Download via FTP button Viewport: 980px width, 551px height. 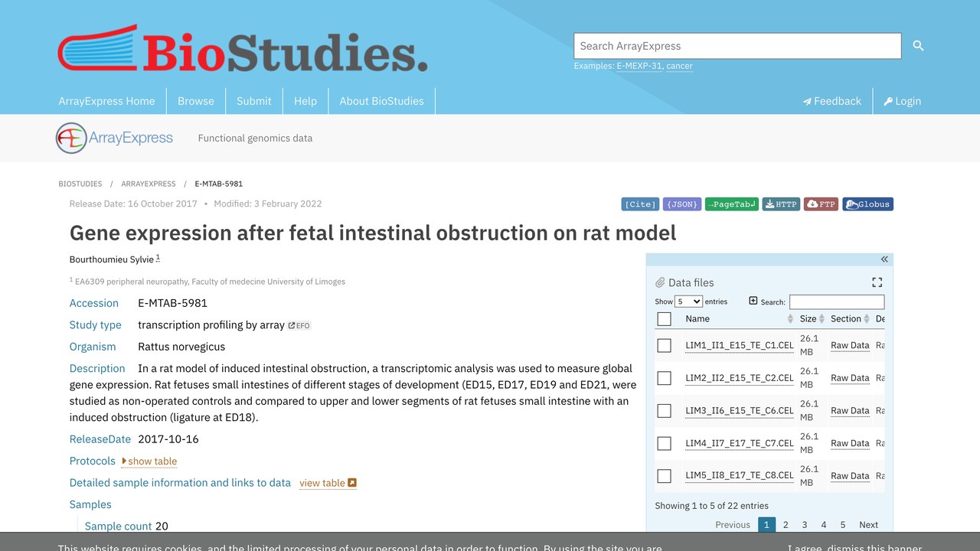tap(822, 204)
